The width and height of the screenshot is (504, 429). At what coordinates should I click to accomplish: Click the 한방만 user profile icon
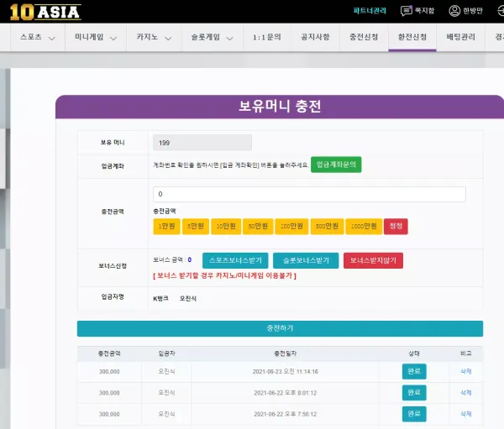point(454,11)
